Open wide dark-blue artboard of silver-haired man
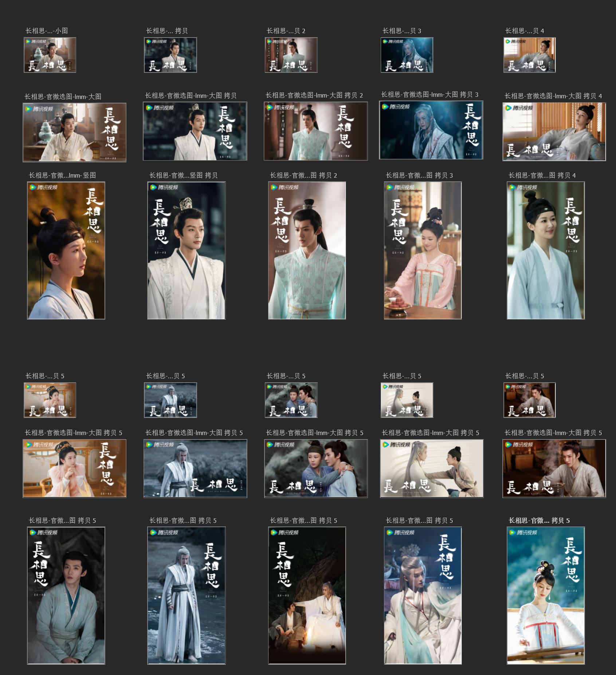The width and height of the screenshot is (616, 675). 431,130
